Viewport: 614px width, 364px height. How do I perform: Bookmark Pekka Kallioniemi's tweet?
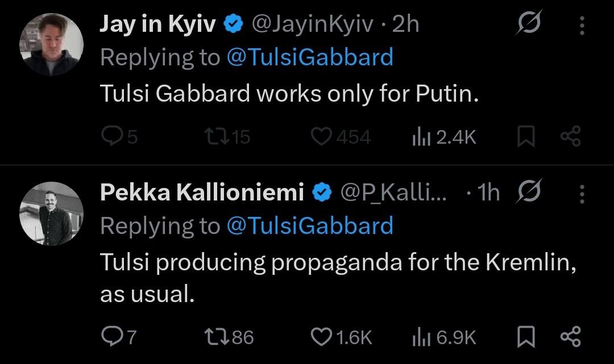click(x=526, y=337)
